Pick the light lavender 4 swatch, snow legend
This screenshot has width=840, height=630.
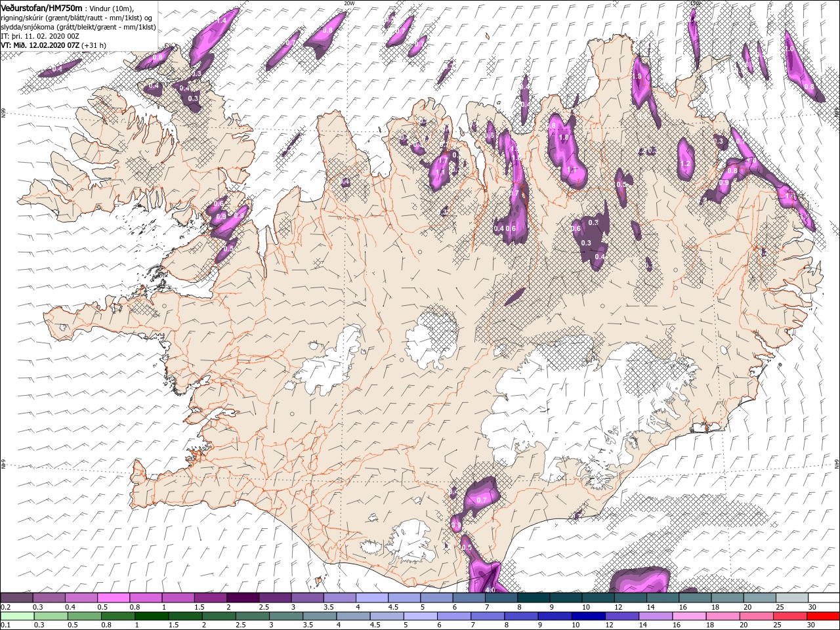pos(371,598)
